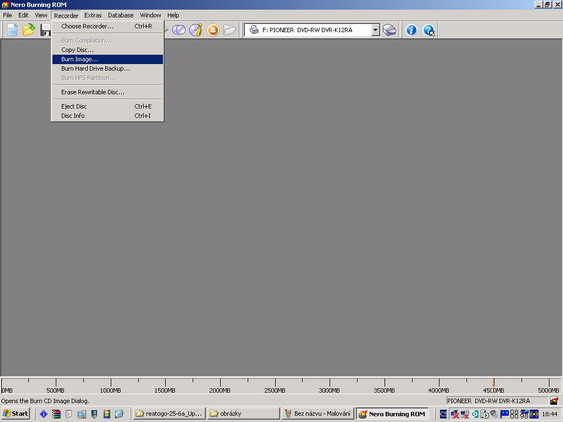Click the Nero flame icon in status bar
563x422 pixels.
(554, 401)
